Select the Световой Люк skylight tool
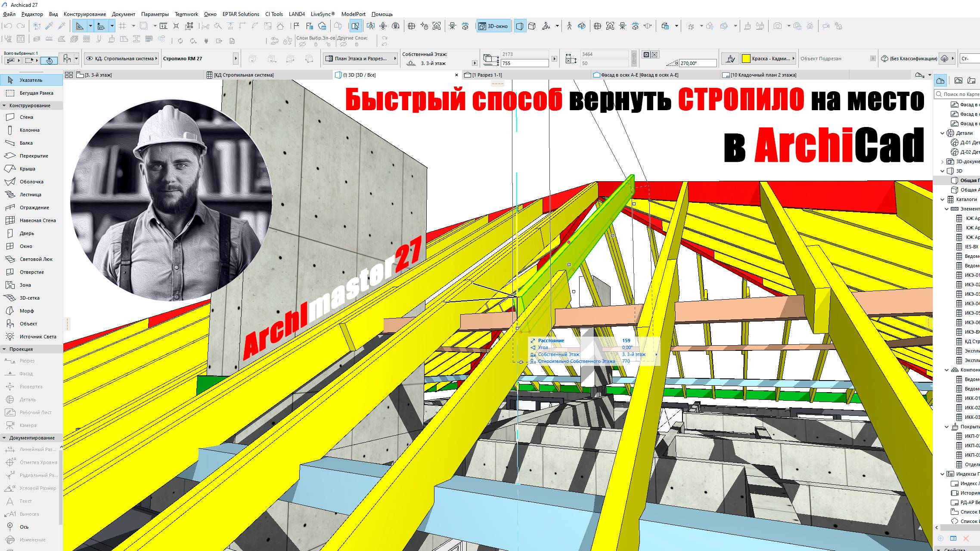This screenshot has width=980, height=551. [x=36, y=259]
